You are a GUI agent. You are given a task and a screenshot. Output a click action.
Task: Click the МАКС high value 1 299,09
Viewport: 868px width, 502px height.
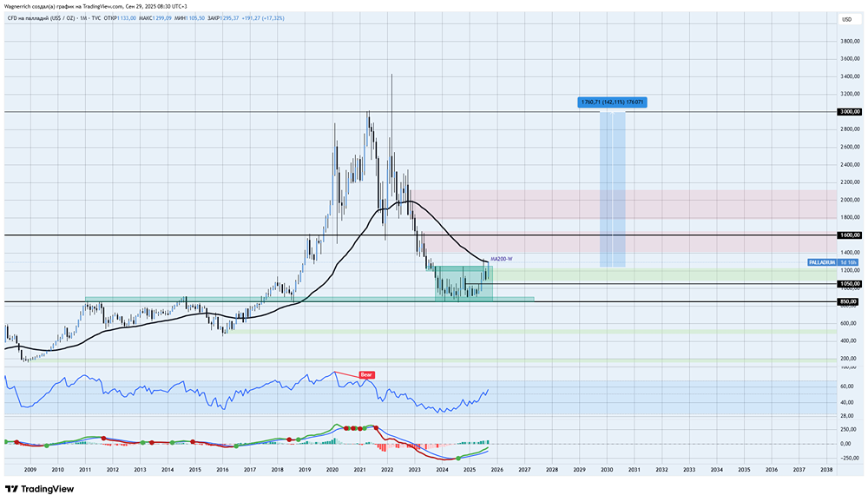[x=161, y=18]
